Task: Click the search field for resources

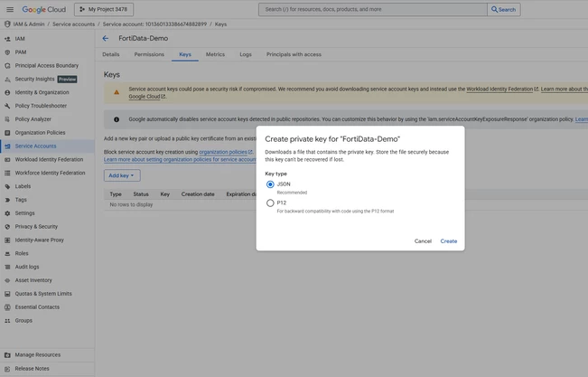Action: (372, 9)
